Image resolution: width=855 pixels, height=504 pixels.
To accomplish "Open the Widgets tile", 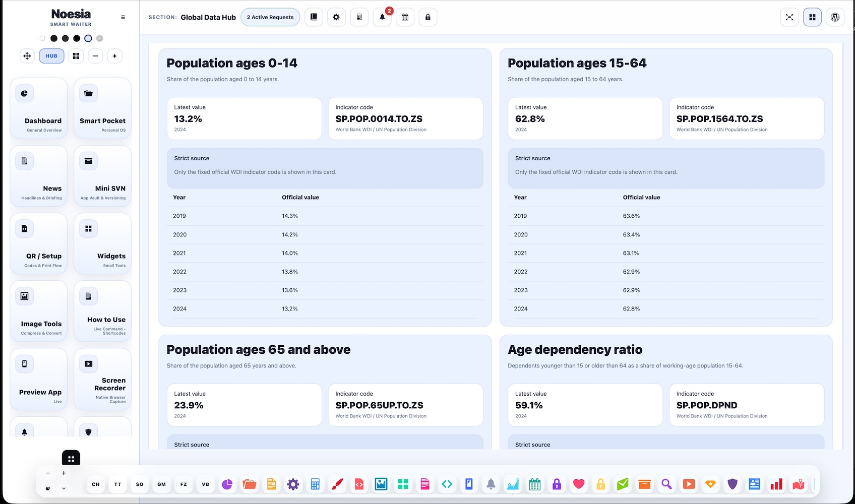I will coord(102,243).
